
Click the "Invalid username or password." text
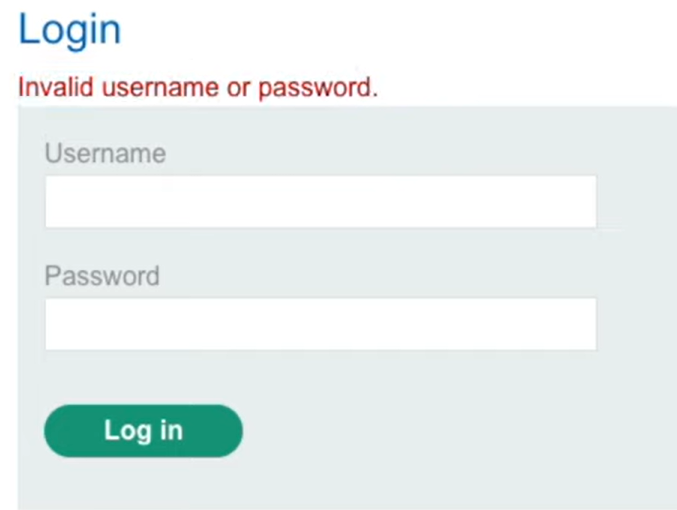[198, 87]
